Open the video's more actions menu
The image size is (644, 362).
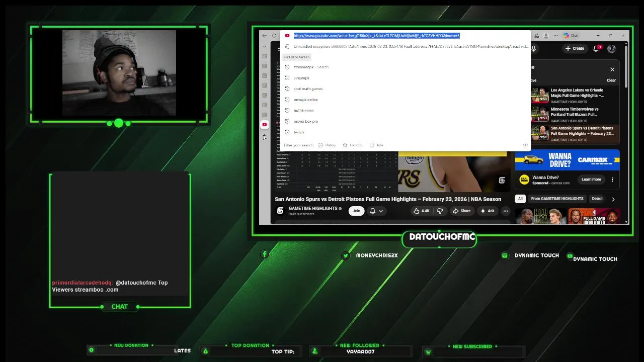[x=505, y=211]
